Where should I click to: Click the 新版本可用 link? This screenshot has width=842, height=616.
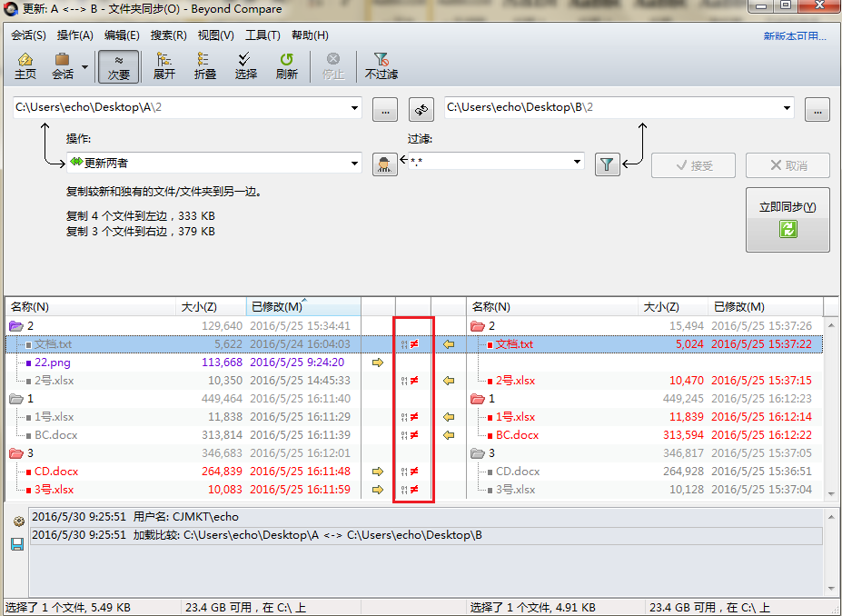pos(795,36)
